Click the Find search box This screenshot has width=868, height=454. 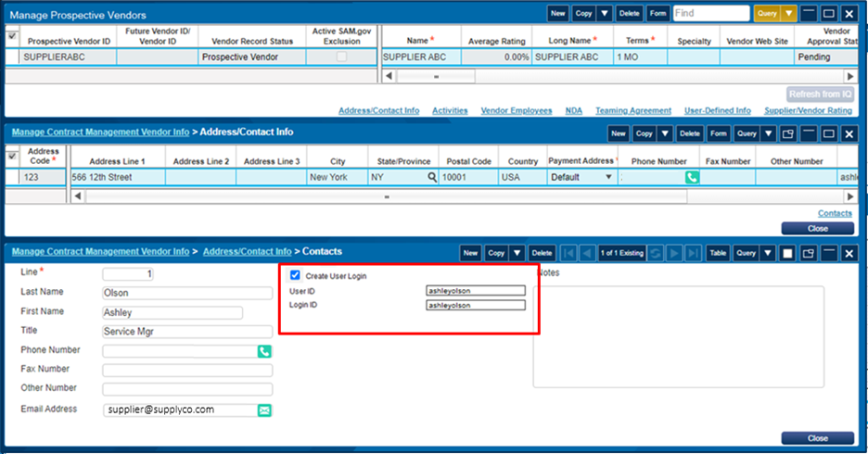pyautogui.click(x=711, y=14)
